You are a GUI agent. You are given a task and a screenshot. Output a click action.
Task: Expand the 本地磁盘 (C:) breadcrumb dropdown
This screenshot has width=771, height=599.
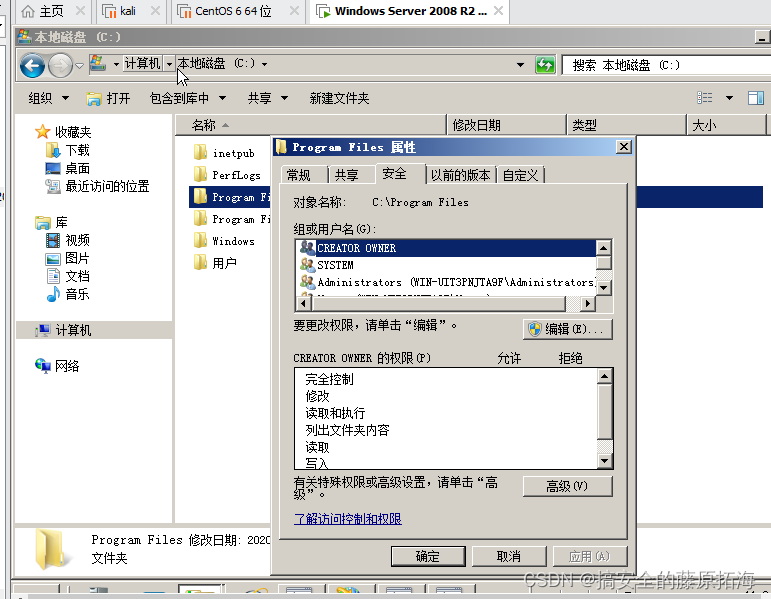265,64
